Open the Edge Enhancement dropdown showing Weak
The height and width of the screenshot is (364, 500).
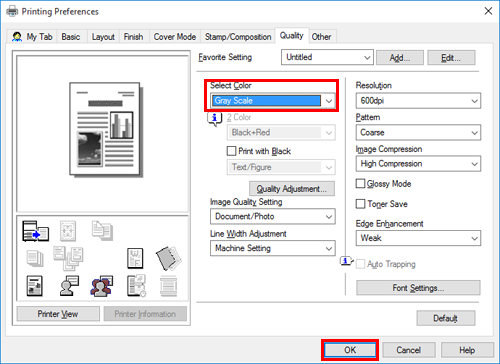coord(418,238)
